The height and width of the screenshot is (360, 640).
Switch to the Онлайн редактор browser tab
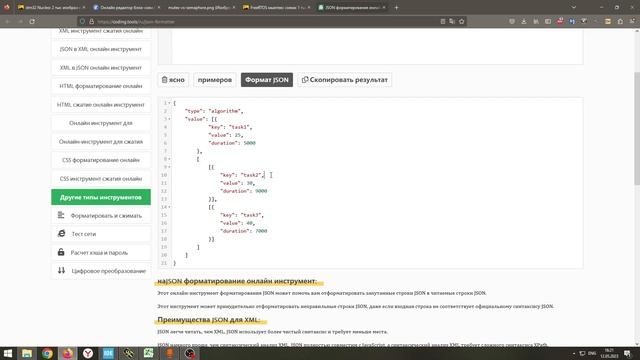127,7
